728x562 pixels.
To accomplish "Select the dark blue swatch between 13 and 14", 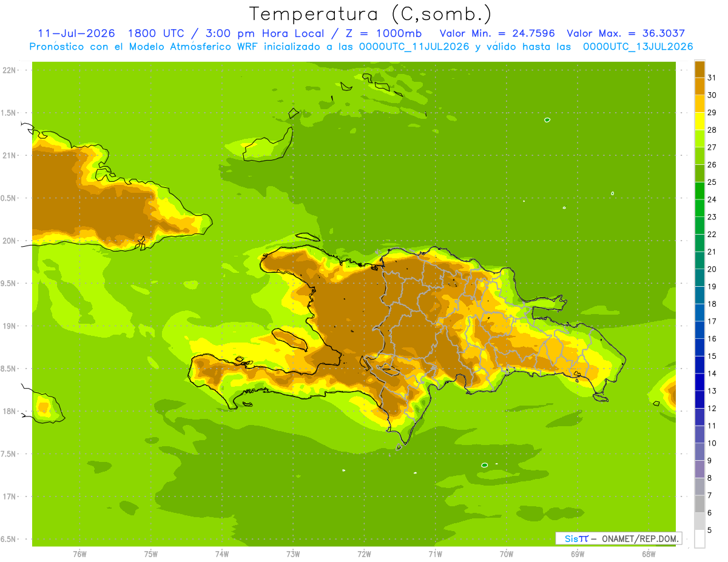I will tap(699, 382).
